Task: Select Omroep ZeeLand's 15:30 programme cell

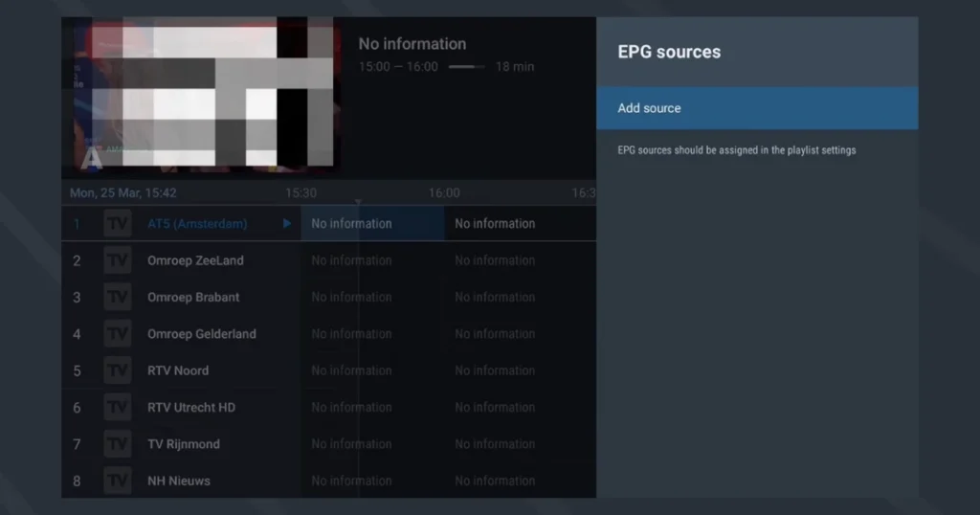Action: [372, 260]
